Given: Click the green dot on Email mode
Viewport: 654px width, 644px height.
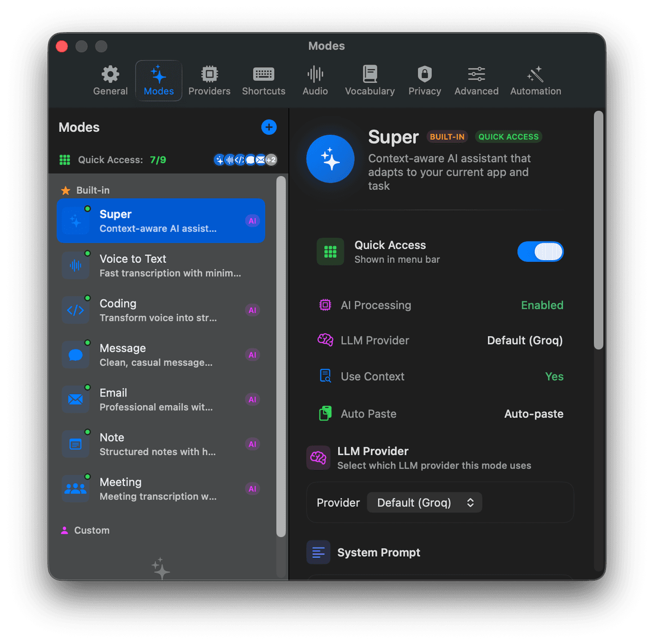Looking at the screenshot, I should (x=88, y=387).
